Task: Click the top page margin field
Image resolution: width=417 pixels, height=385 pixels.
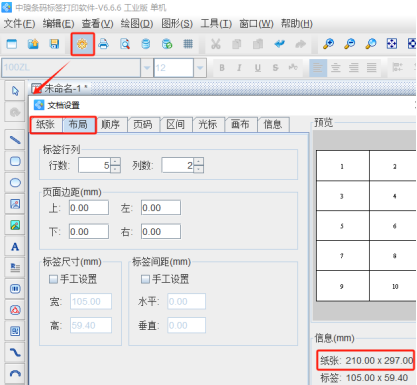Action: [x=89, y=208]
